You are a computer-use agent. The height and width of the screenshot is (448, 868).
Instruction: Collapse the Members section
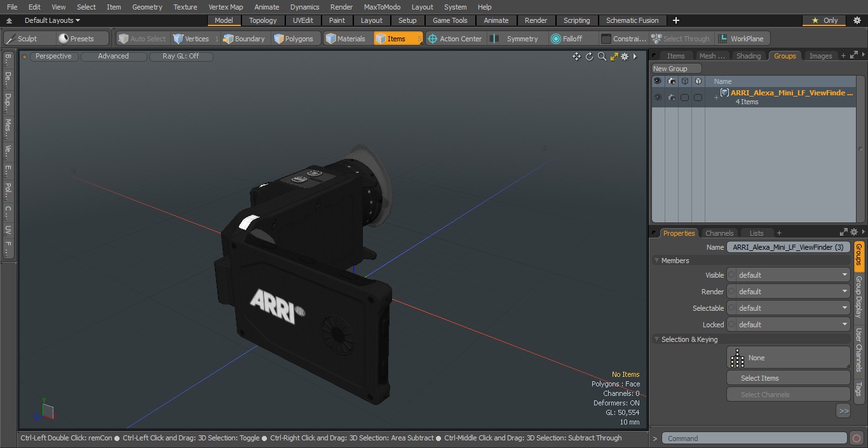pos(656,261)
